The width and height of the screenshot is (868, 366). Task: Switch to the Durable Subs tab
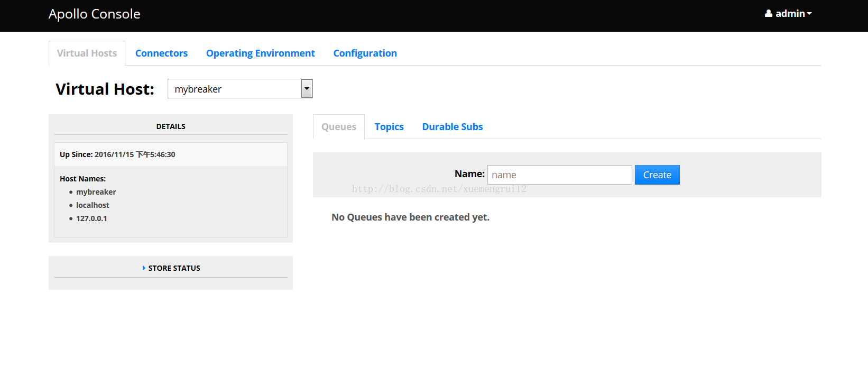[x=453, y=127]
